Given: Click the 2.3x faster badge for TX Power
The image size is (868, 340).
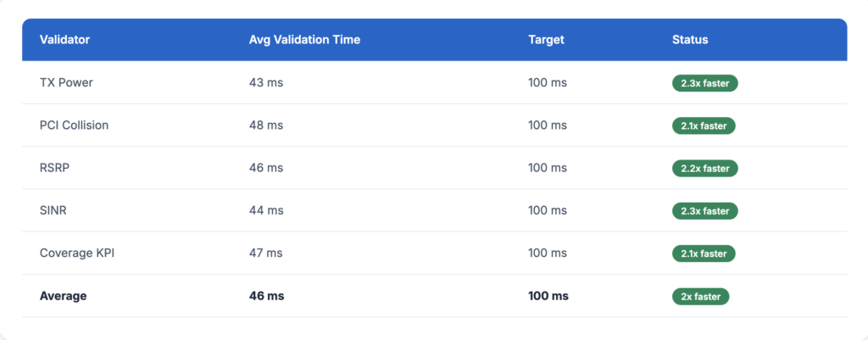Looking at the screenshot, I should (705, 83).
